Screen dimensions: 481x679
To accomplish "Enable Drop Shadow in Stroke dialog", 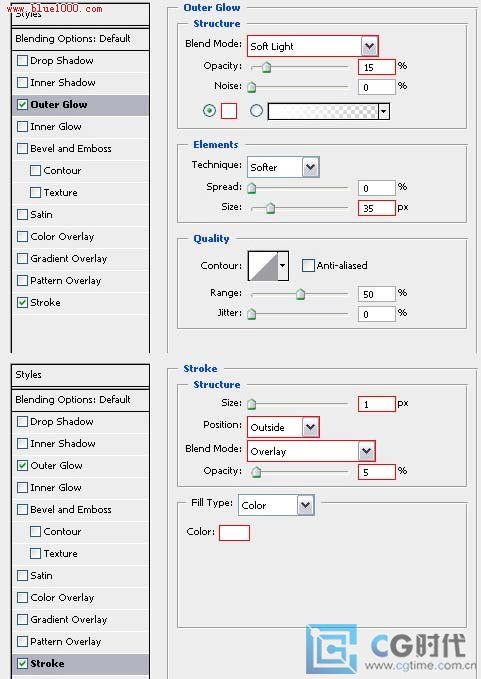I will point(22,421).
